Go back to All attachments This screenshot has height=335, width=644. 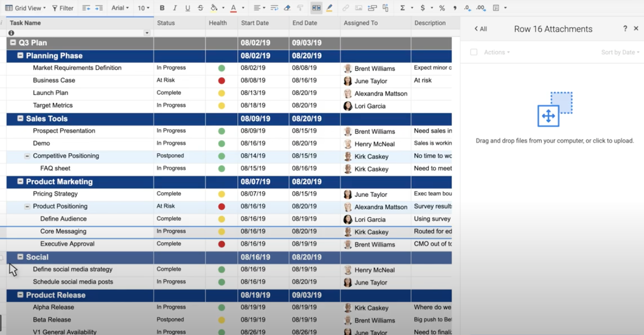481,29
